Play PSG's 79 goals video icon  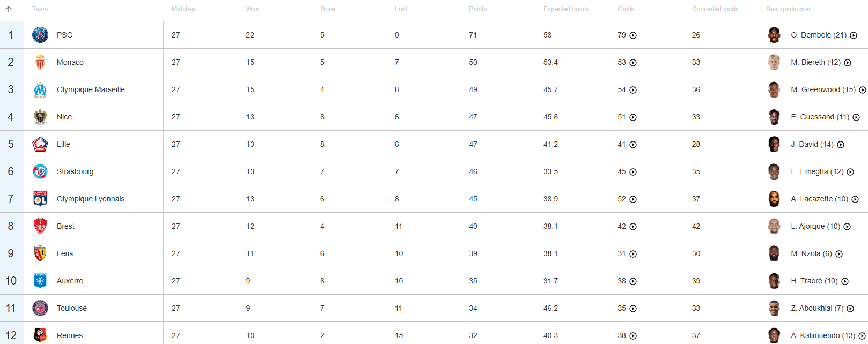[633, 35]
